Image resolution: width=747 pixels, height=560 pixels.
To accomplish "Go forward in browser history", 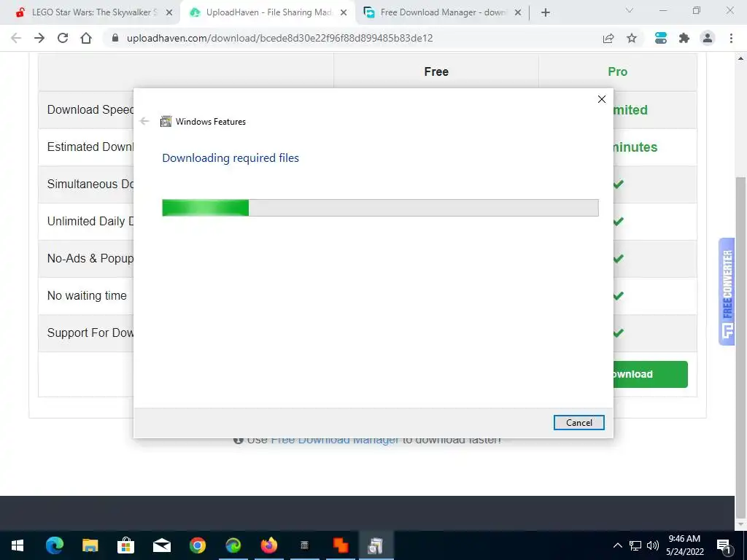I will coord(39,38).
